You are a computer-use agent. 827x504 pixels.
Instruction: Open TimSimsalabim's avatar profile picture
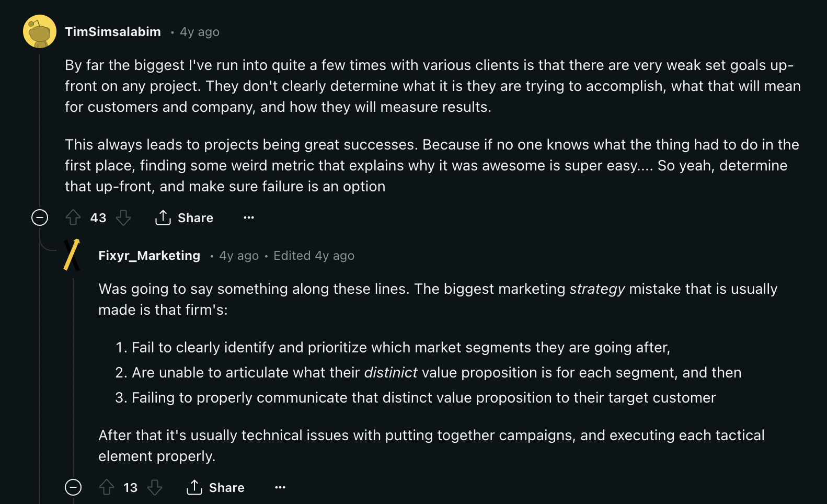tap(40, 31)
